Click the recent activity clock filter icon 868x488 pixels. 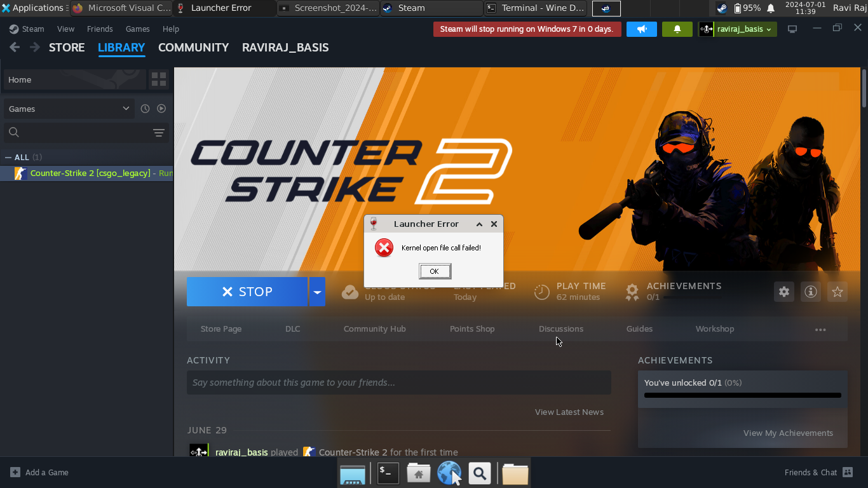[145, 109]
